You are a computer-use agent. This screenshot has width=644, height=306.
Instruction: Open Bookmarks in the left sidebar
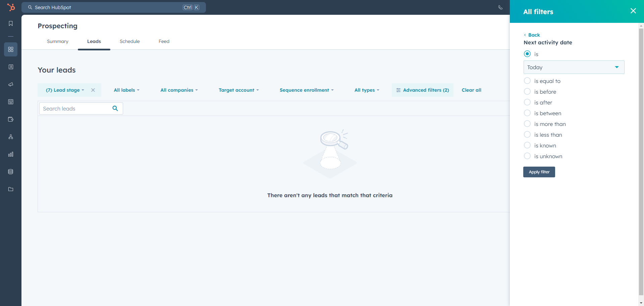click(x=11, y=24)
